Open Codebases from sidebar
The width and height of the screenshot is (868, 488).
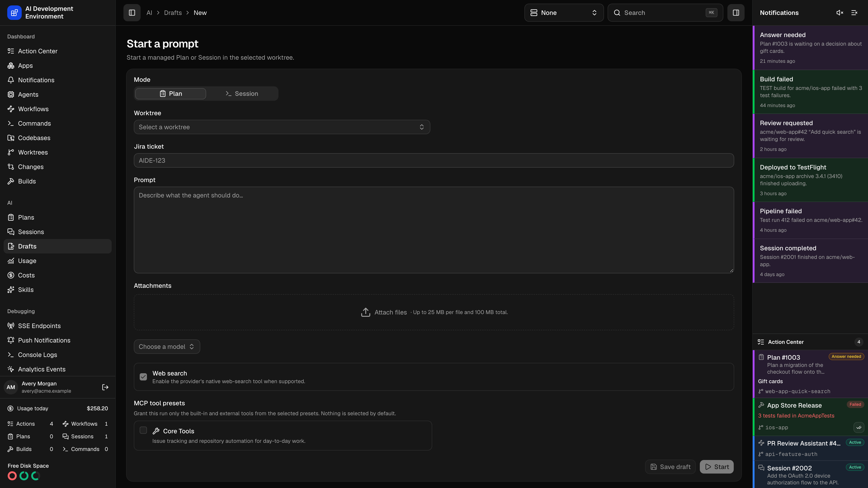click(x=58, y=138)
